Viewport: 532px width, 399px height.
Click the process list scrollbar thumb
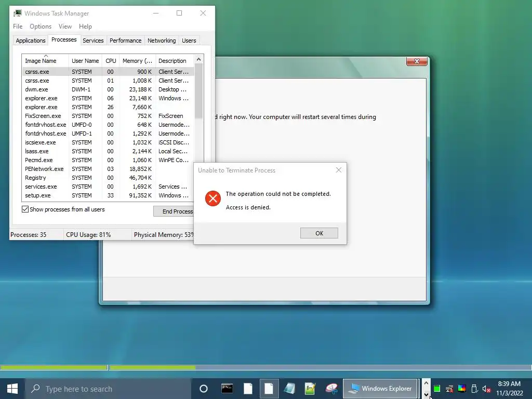[199, 91]
